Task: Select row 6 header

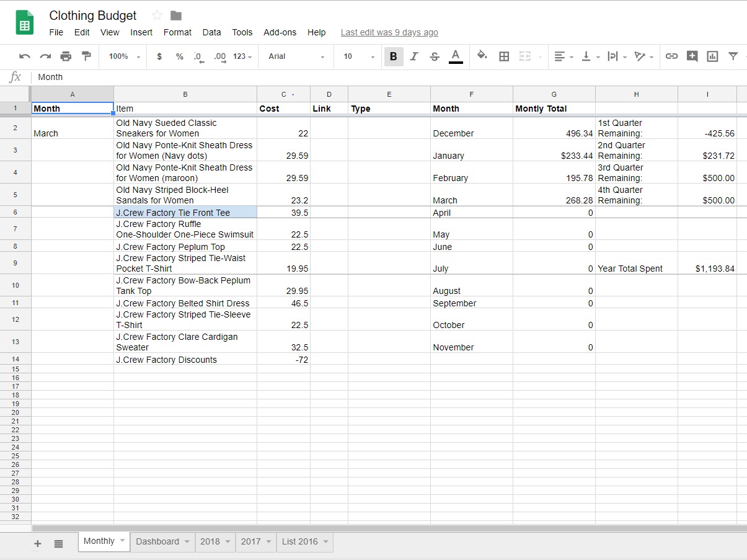Action: tap(15, 212)
